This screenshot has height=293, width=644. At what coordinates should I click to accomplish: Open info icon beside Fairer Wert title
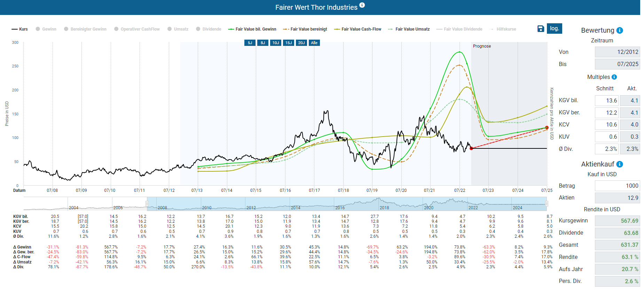point(362,5)
